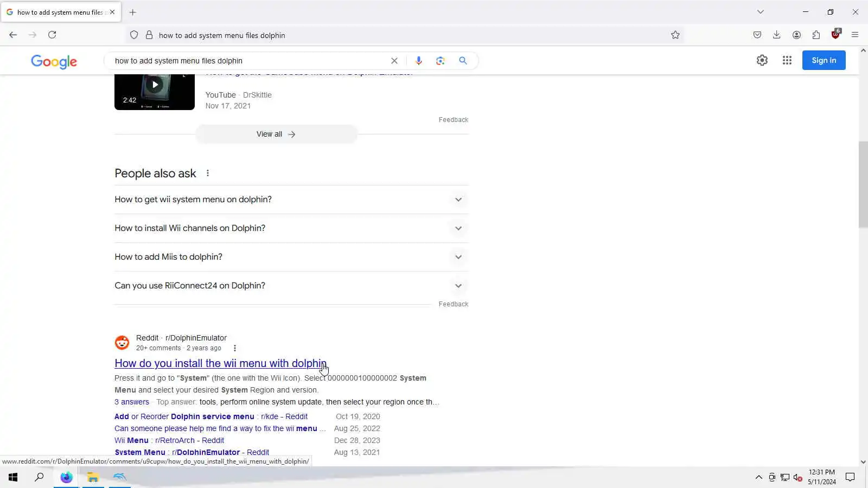Image resolution: width=868 pixels, height=488 pixels.
Task: Open the new tab plus button
Action: [x=132, y=12]
